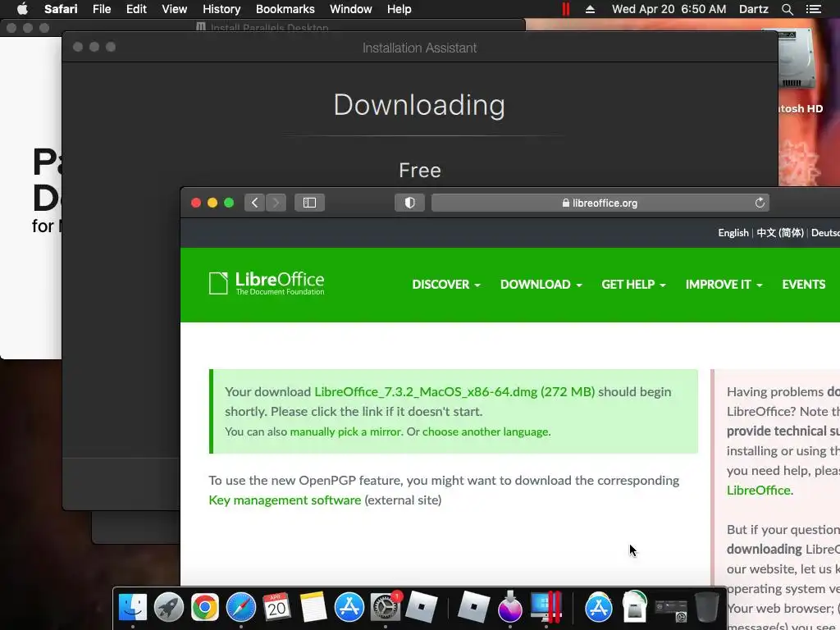Open Finder from the Dock
The image size is (840, 630).
pos(132,608)
